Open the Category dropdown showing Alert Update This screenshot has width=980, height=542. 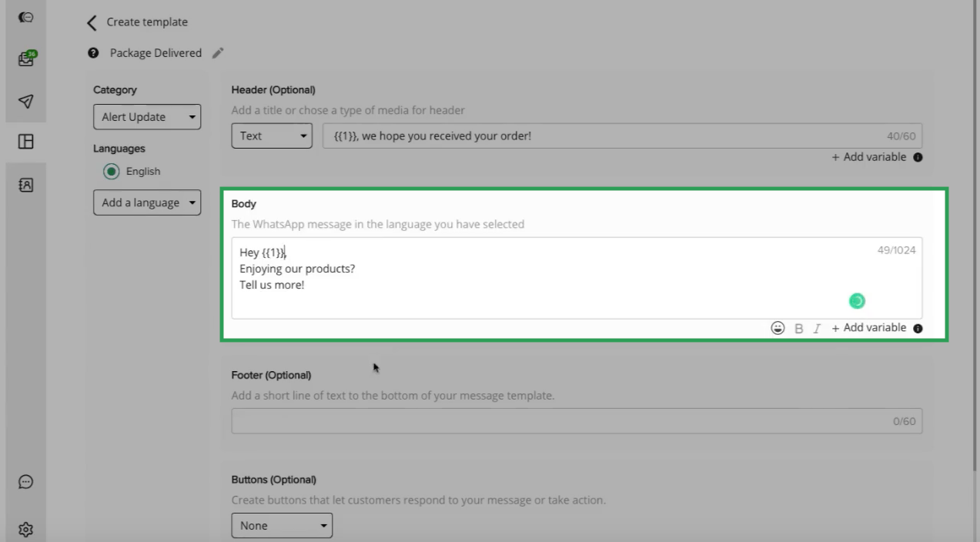tap(146, 116)
